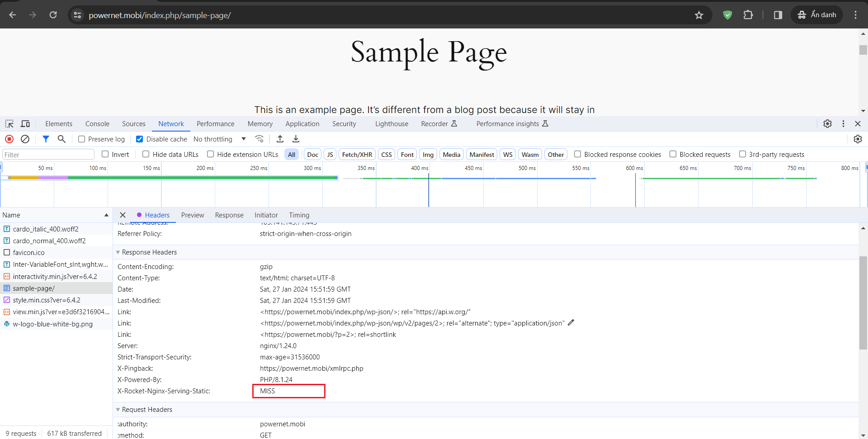Bookmark this page with the star icon

coord(699,15)
